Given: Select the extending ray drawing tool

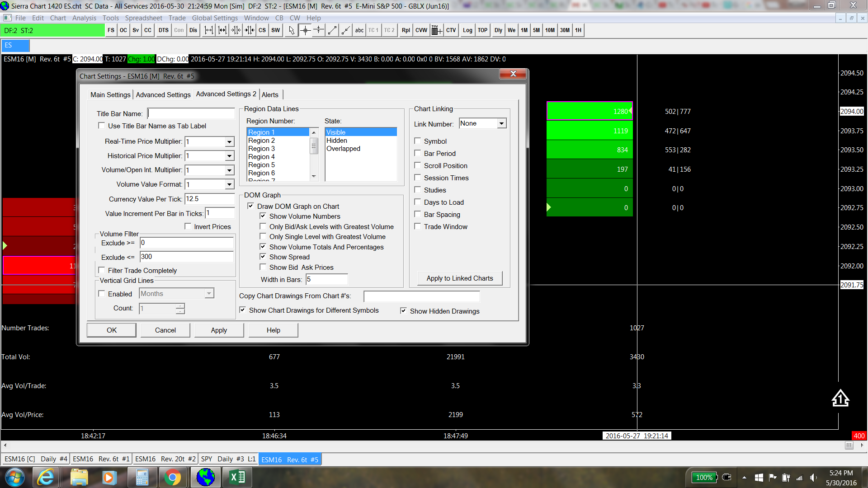Looking at the screenshot, I should [346, 30].
